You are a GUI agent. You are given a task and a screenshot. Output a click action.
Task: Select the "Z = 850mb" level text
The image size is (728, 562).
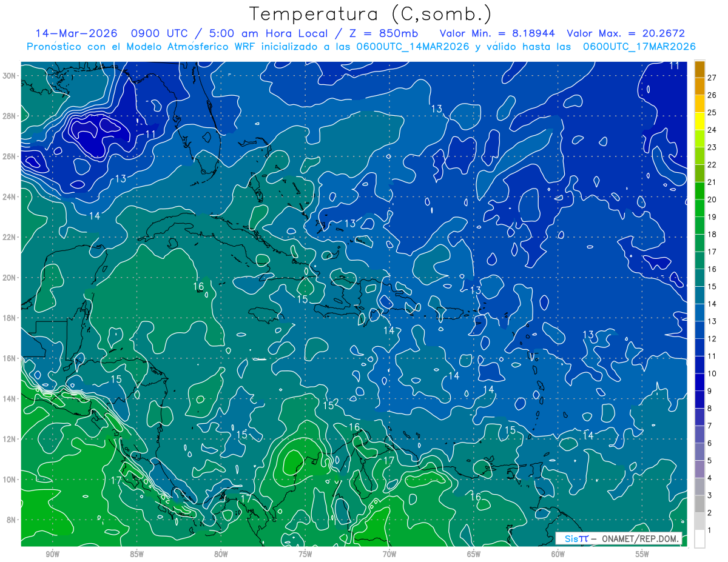[x=383, y=33]
